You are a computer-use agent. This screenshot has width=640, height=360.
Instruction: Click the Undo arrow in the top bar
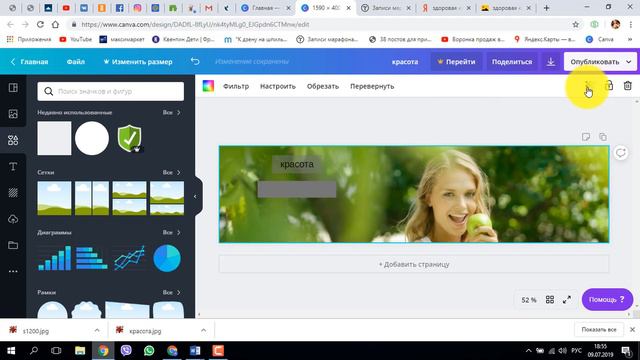195,61
